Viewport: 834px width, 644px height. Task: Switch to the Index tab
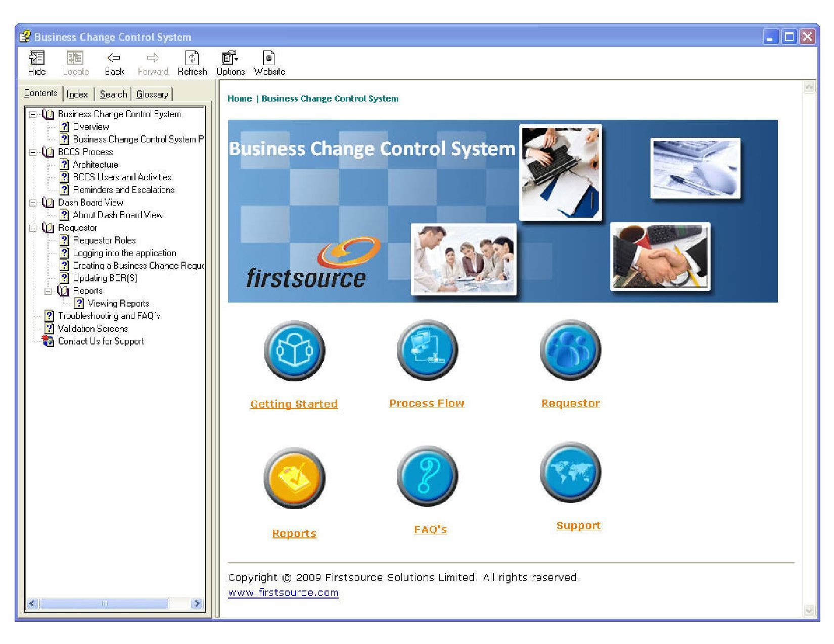[x=77, y=94]
